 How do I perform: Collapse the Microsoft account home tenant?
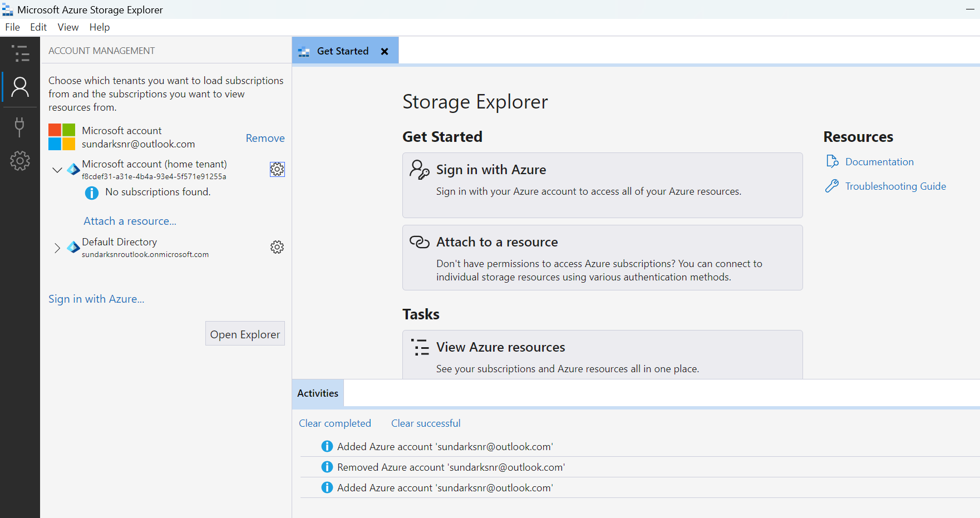click(x=57, y=170)
